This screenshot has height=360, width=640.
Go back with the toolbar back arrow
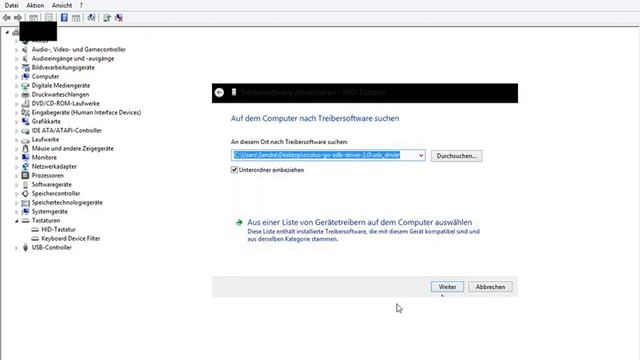point(7,18)
